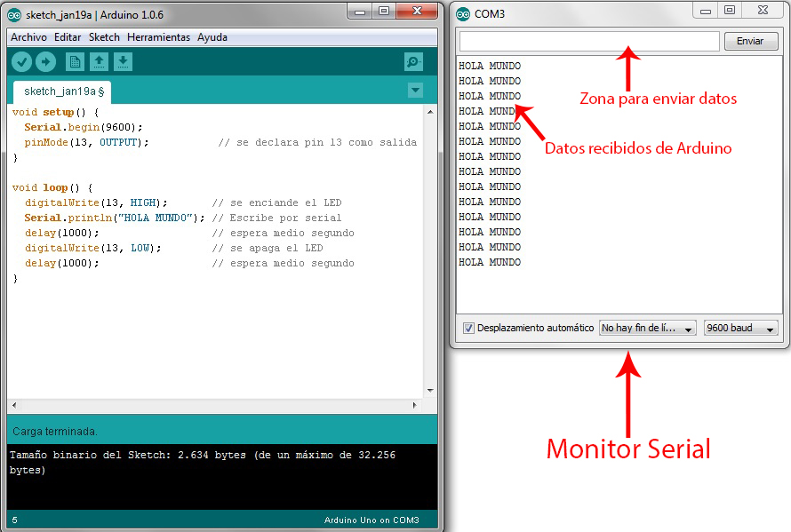The image size is (791, 532).
Task: Open the Sketch menu
Action: click(104, 37)
